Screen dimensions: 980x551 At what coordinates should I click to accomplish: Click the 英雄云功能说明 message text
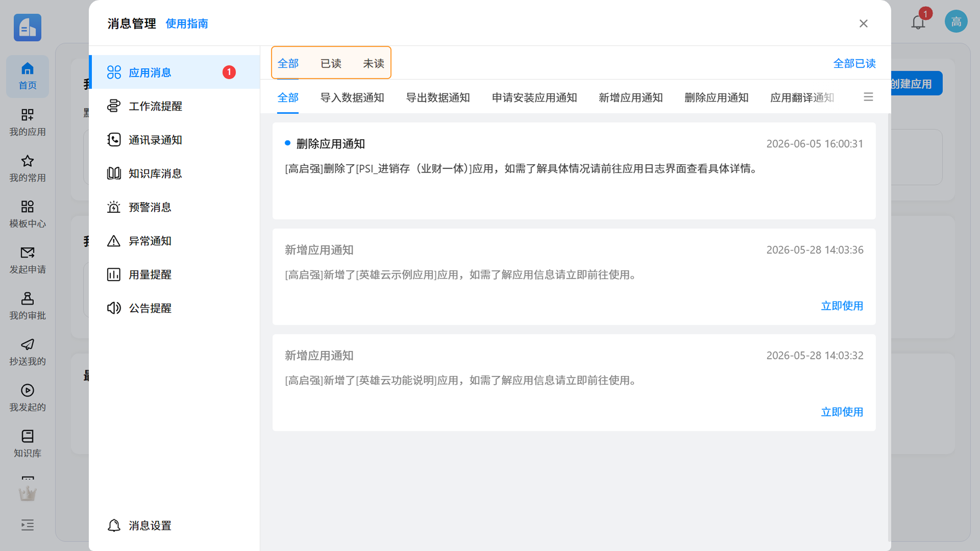point(461,380)
